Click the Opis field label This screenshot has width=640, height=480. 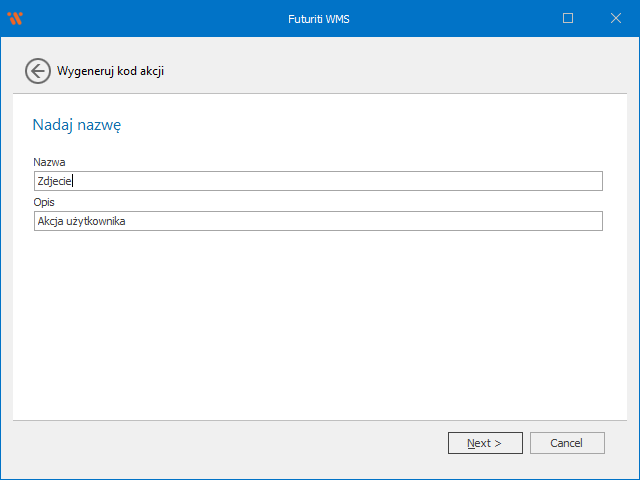tap(44, 202)
